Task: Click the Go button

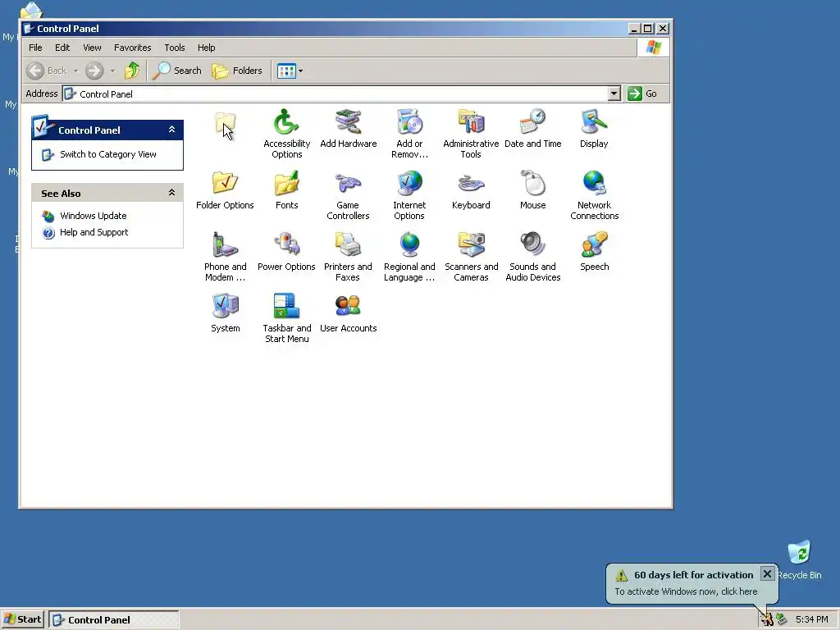Action: [643, 94]
